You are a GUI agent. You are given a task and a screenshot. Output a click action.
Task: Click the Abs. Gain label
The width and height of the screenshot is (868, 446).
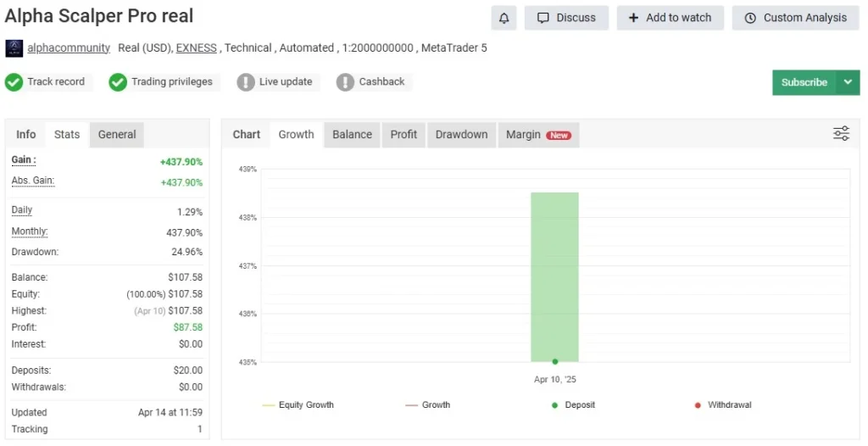click(x=33, y=181)
